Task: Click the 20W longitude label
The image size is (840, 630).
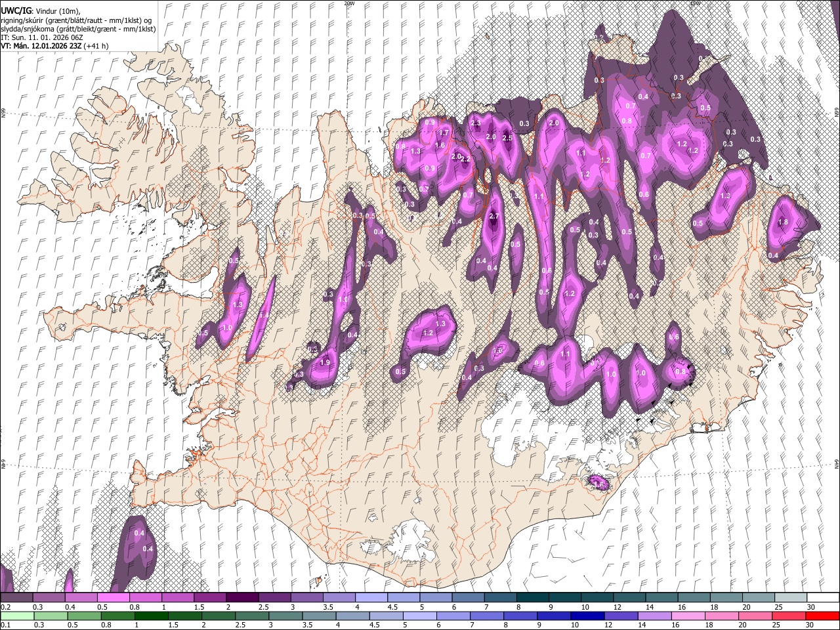Action: coord(348,3)
